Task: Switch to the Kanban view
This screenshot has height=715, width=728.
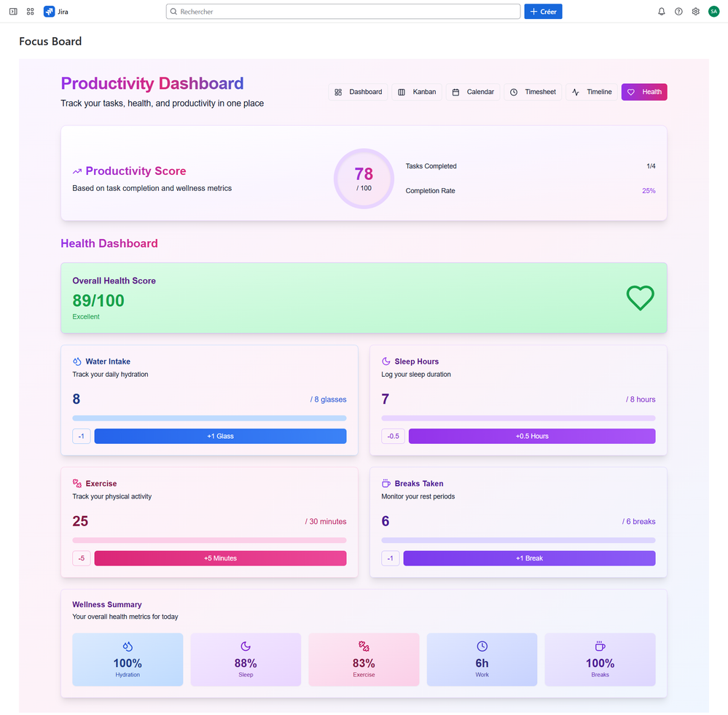Action: click(417, 92)
